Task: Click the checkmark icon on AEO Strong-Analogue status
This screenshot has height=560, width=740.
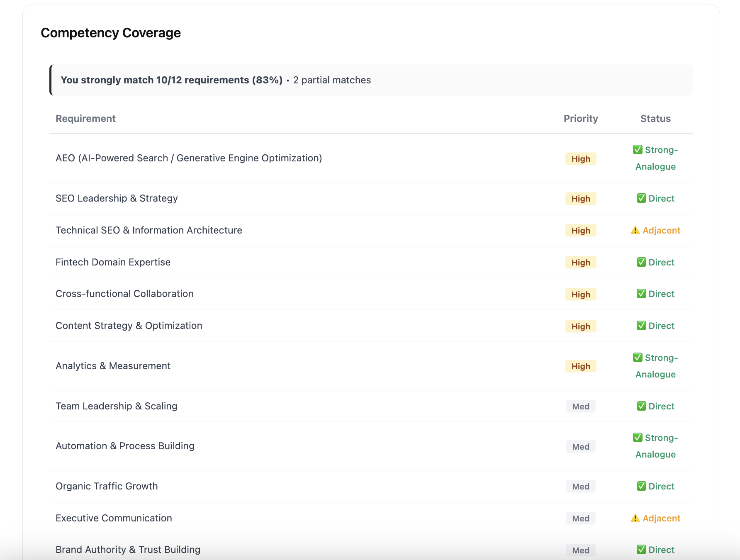Action: [x=638, y=150]
